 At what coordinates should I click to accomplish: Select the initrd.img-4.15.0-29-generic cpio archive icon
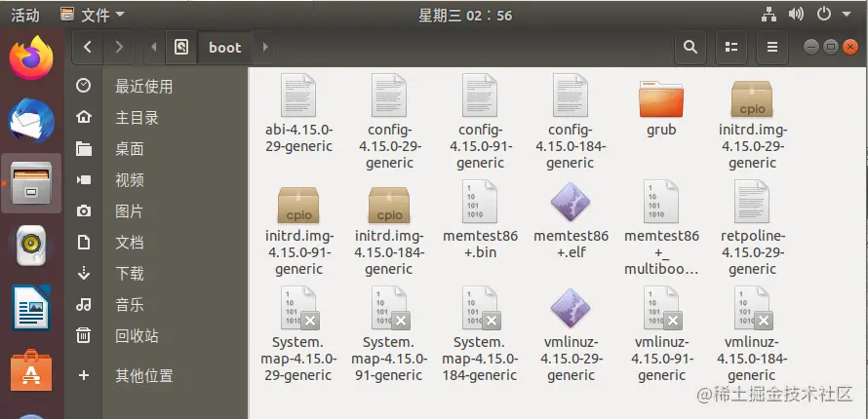click(752, 98)
